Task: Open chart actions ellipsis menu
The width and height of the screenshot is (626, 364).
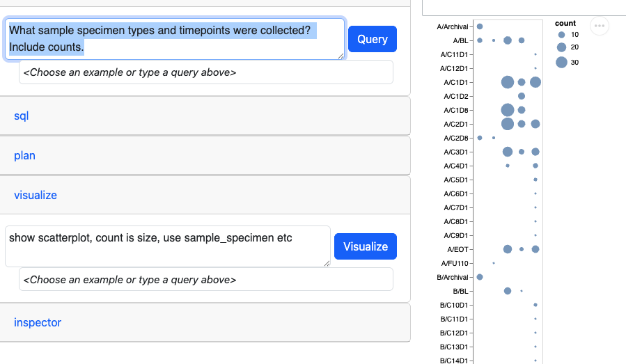Action: pyautogui.click(x=600, y=26)
